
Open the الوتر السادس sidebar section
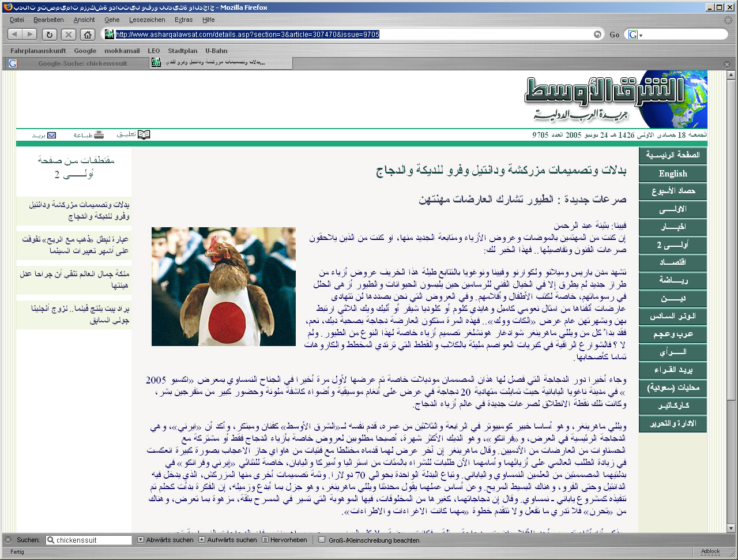pos(673,317)
